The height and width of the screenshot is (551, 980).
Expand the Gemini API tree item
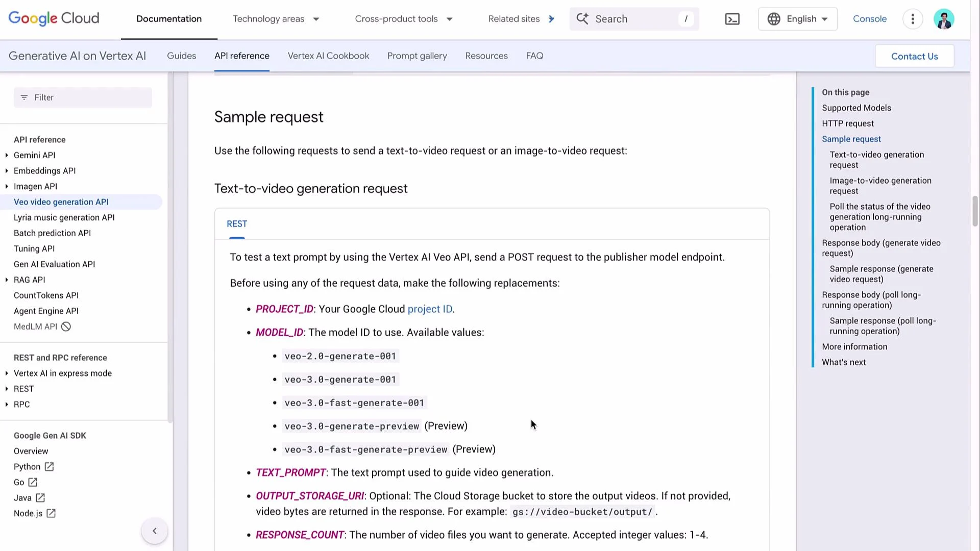7,155
